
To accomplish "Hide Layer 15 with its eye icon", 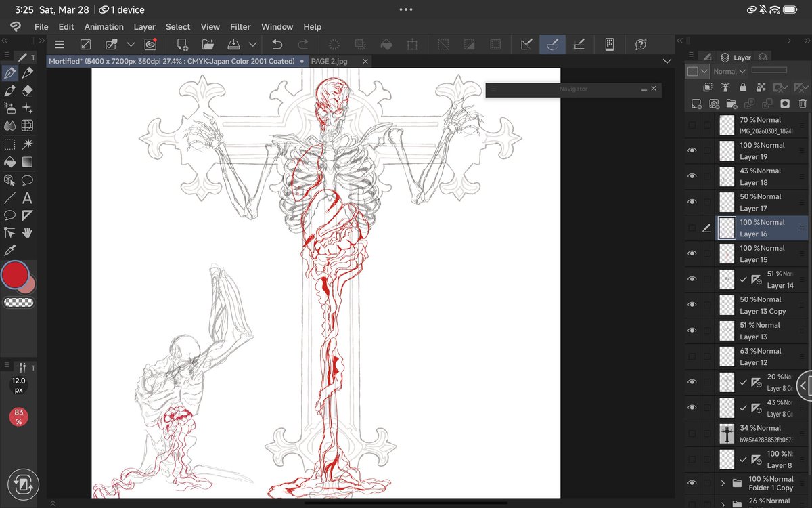I will pos(692,253).
